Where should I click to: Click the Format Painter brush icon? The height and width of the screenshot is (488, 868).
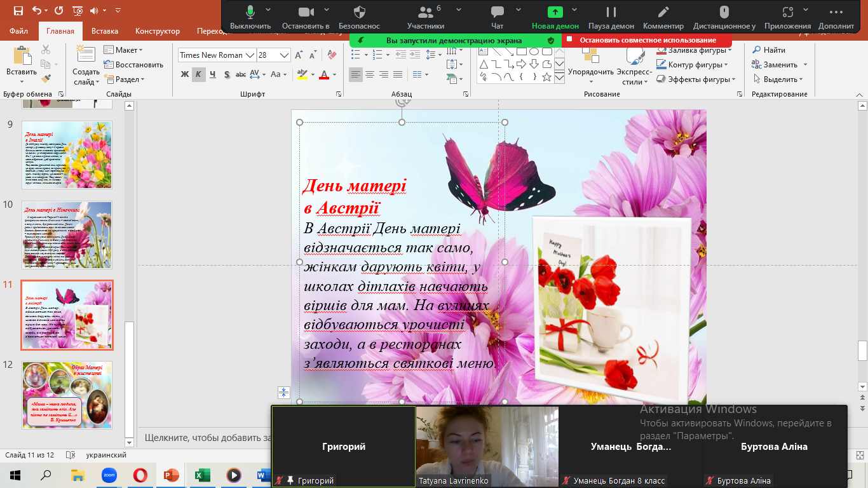[46, 79]
